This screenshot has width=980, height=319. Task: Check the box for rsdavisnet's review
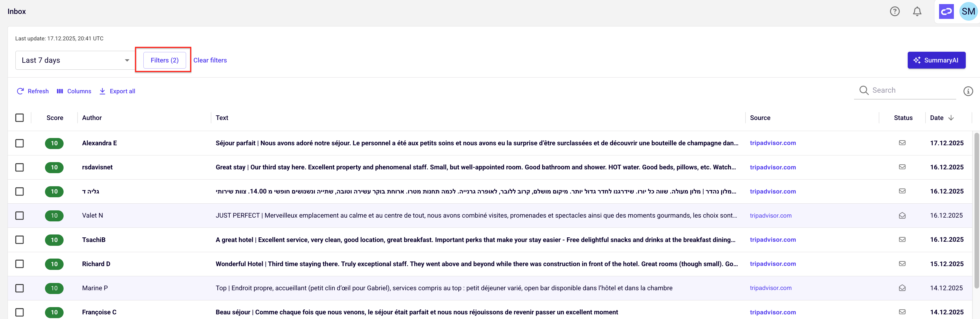(19, 168)
